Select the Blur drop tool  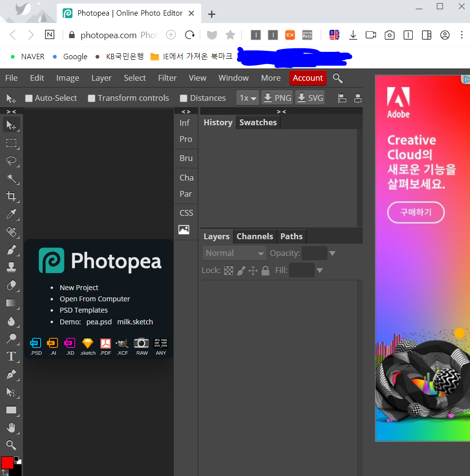(x=12, y=321)
